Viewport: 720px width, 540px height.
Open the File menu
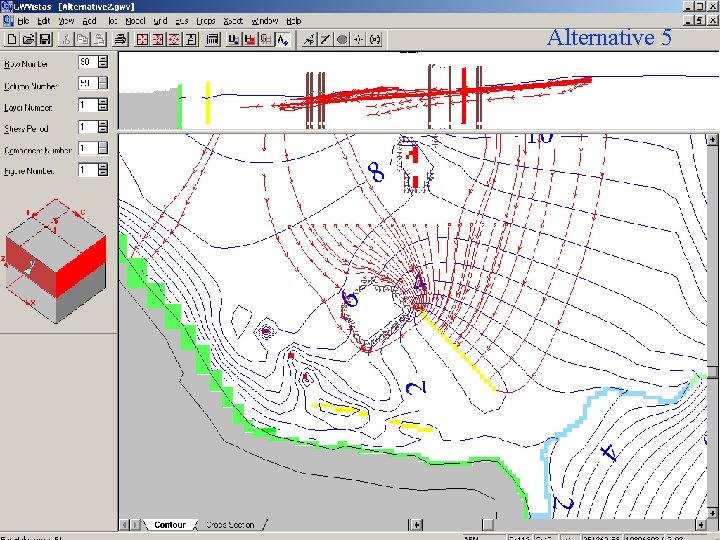tap(23, 21)
